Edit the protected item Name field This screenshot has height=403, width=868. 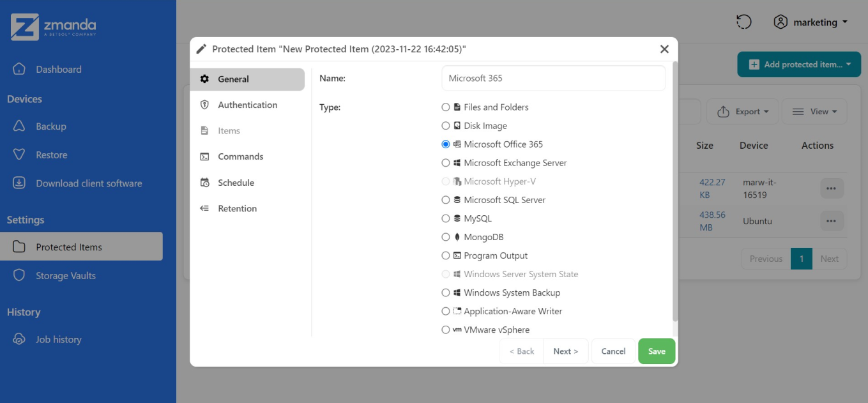553,77
